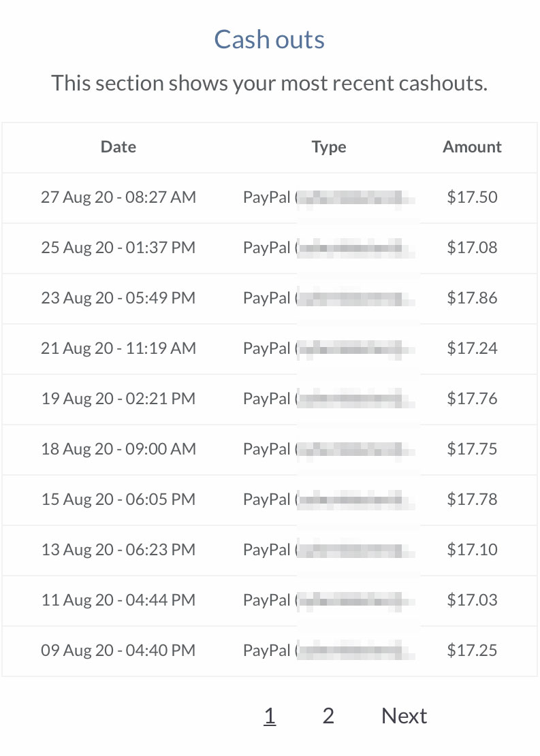The width and height of the screenshot is (540, 756).
Task: Click the PayPal type for 11 Aug cashout
Action: [329, 600]
